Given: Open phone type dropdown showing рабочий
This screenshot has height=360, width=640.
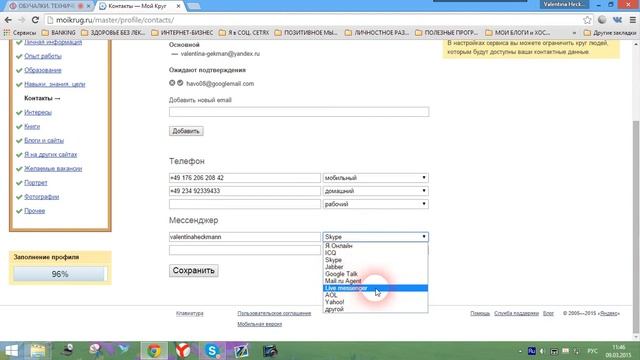Looking at the screenshot, I should click(x=376, y=204).
